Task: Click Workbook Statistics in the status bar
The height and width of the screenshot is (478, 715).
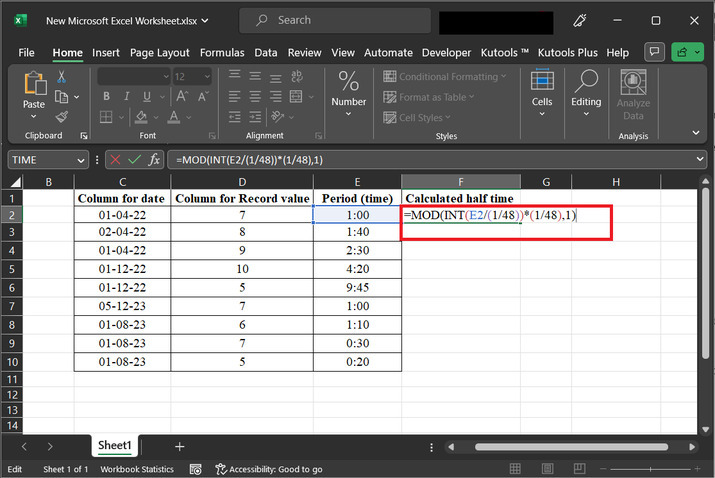Action: pos(138,469)
